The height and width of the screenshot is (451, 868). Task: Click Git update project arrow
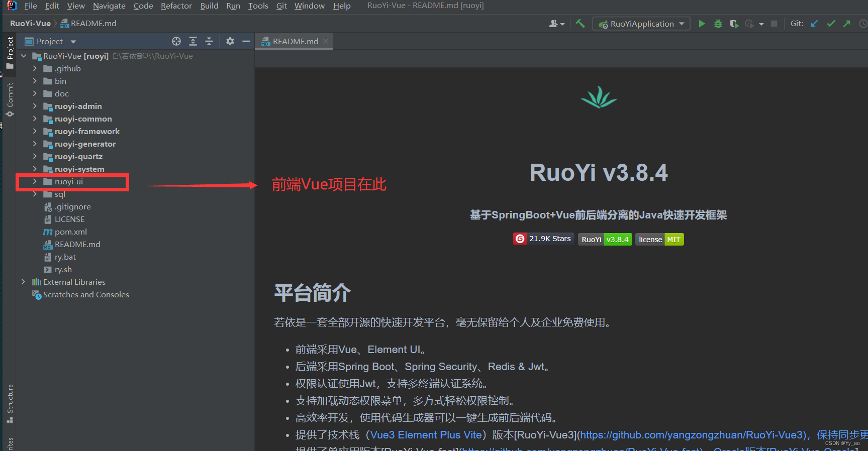coord(814,24)
